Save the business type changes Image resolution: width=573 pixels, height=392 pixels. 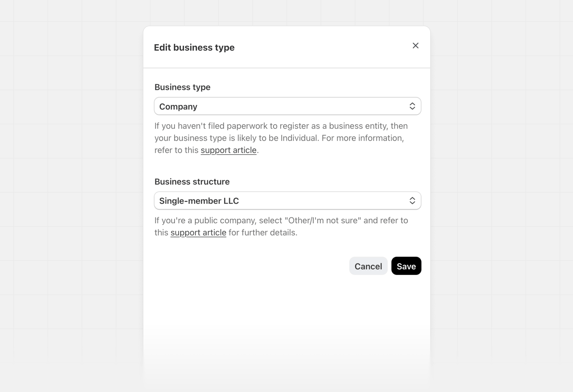(406, 266)
